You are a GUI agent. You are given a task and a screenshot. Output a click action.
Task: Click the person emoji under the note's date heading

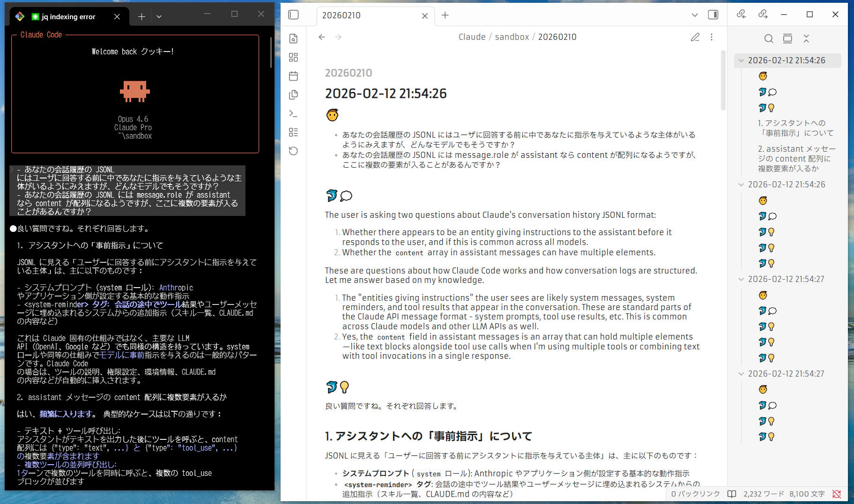[332, 115]
